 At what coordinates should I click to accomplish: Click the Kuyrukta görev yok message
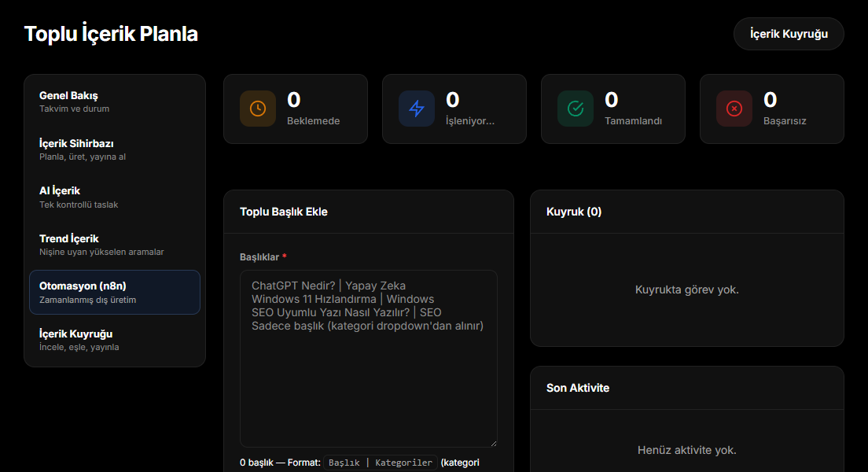point(687,289)
